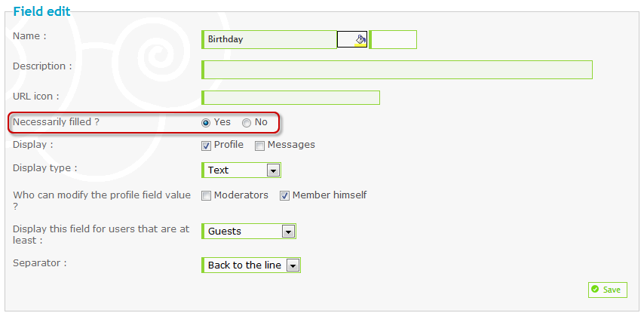Click the arrow of the Guests dropdown
Image resolution: width=644 pixels, height=316 pixels.
288,232
